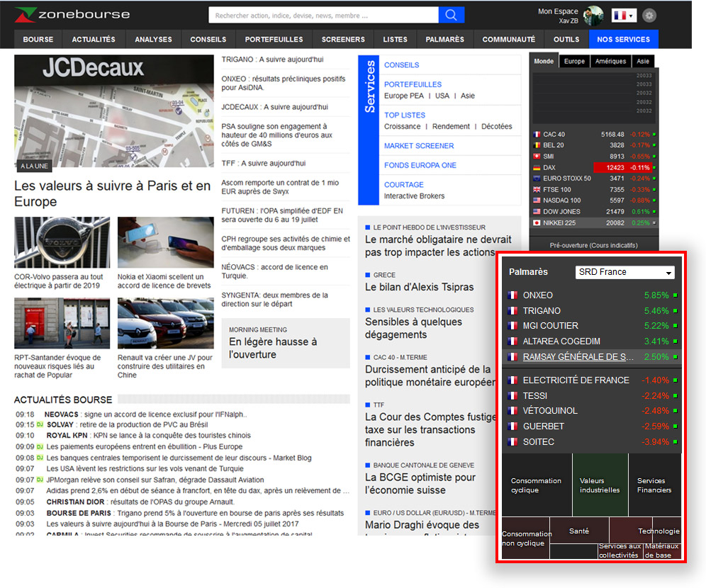The height and width of the screenshot is (588, 706).
Task: Click the German flag beside DAX
Action: (537, 167)
